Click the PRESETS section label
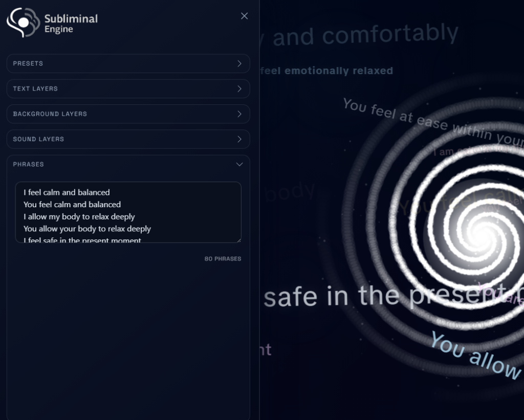Viewport: 524px width, 420px height. point(28,63)
